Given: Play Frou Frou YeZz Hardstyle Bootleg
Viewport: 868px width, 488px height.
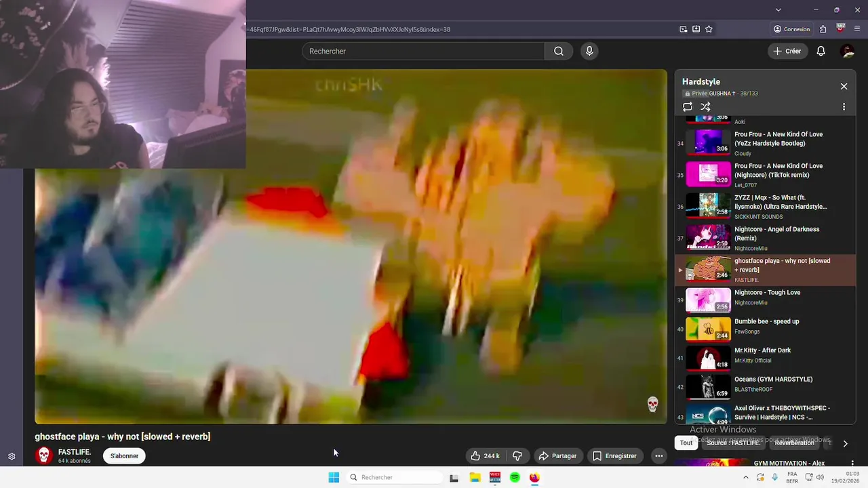Looking at the screenshot, I should (x=766, y=143).
